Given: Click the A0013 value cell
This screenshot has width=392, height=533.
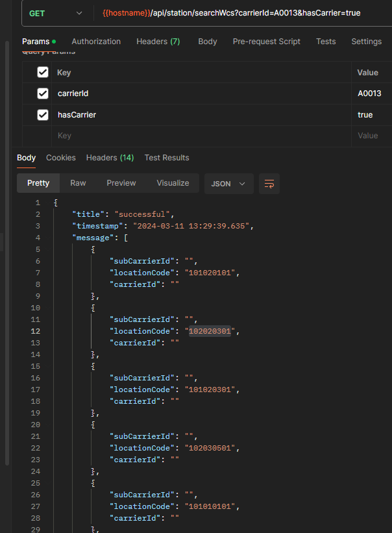Looking at the screenshot, I should click(x=371, y=93).
